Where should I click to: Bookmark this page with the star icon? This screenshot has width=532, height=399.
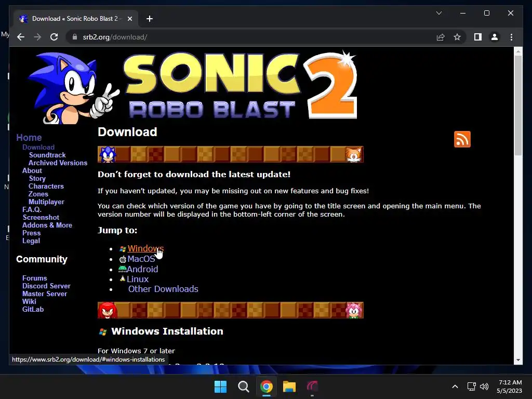click(x=457, y=37)
